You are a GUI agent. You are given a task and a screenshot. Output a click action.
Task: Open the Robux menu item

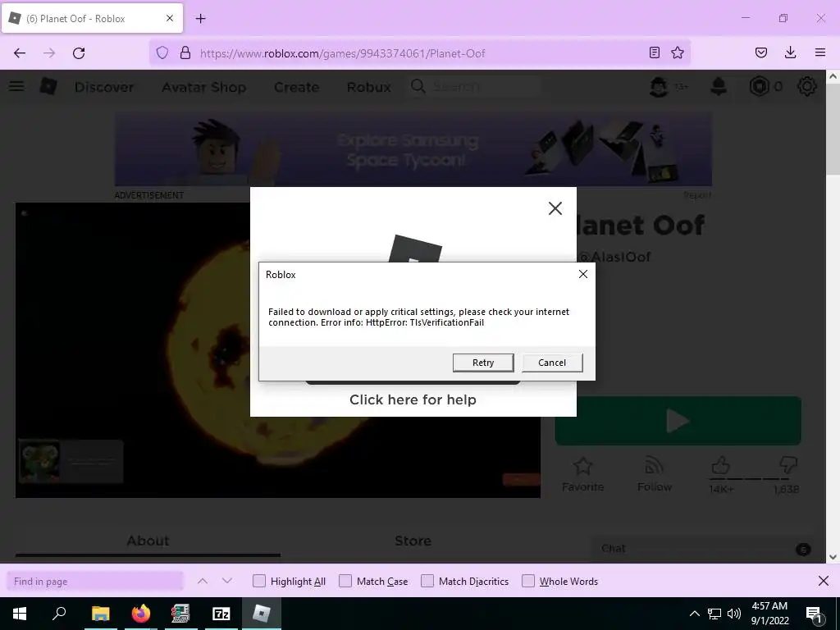(368, 87)
